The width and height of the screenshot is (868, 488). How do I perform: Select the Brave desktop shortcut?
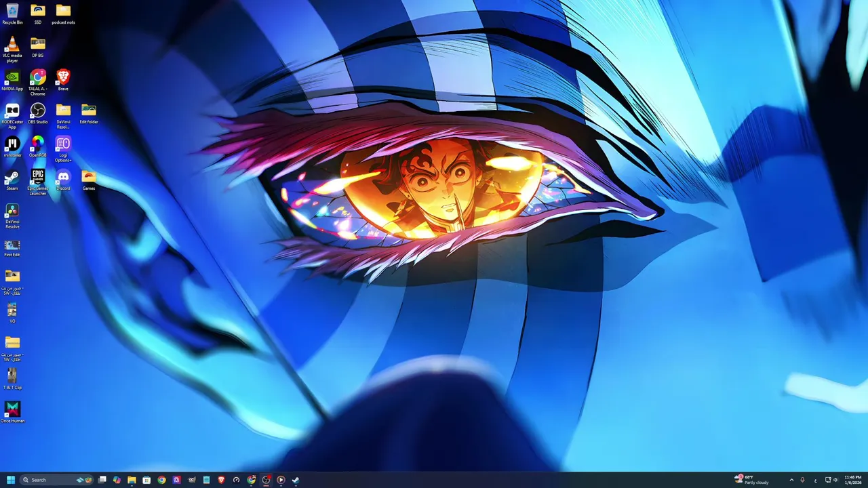coord(63,80)
